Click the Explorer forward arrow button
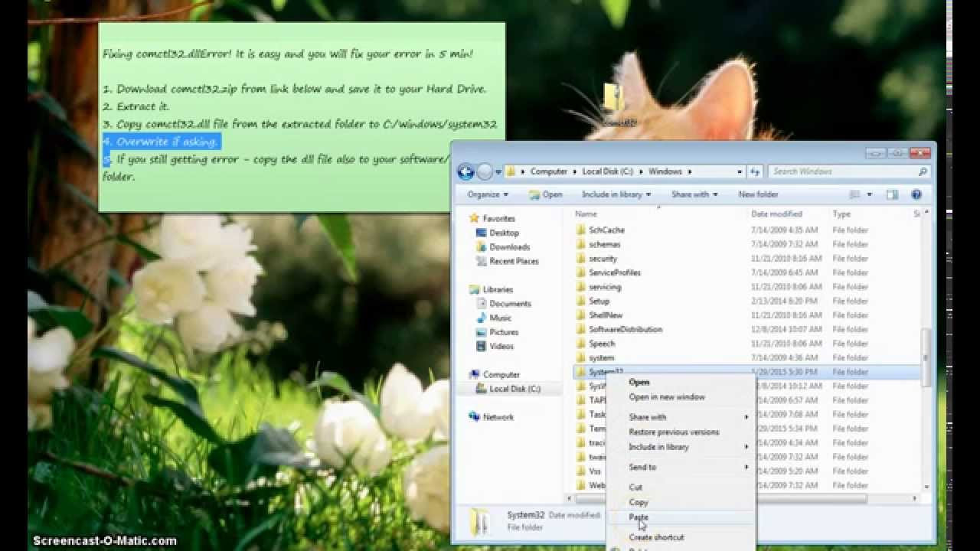Screen dimensions: 980x551 click(x=485, y=172)
